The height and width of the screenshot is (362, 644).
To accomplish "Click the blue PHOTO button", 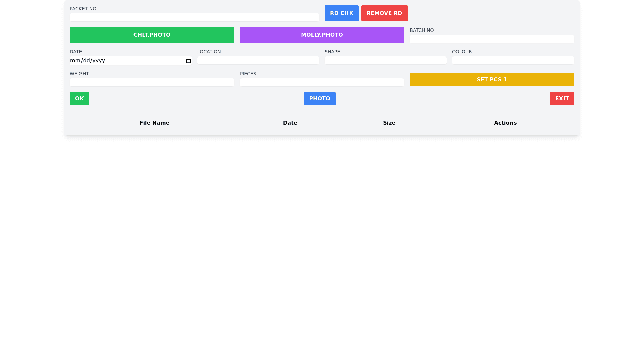I will 319,99.
